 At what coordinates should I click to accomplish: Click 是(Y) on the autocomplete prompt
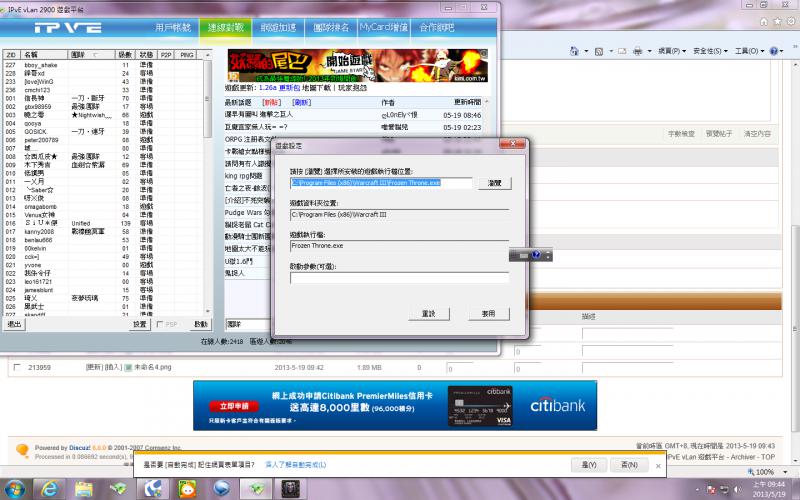[589, 465]
